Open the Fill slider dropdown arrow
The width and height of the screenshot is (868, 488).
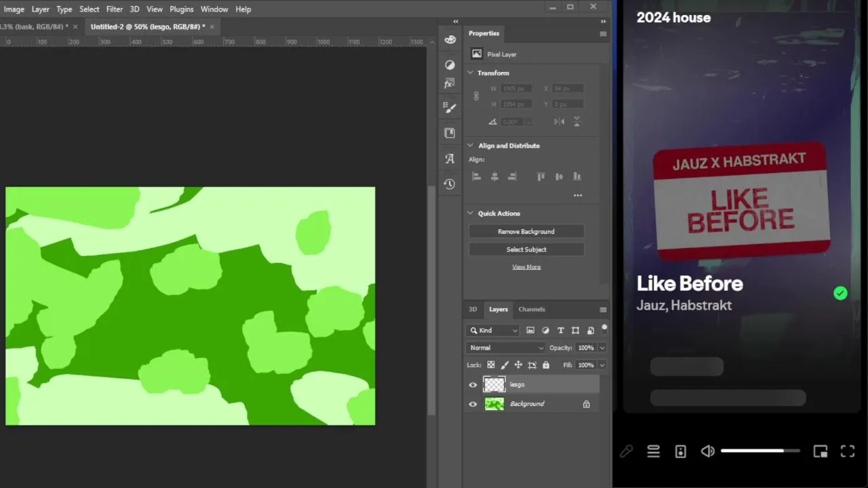(601, 365)
